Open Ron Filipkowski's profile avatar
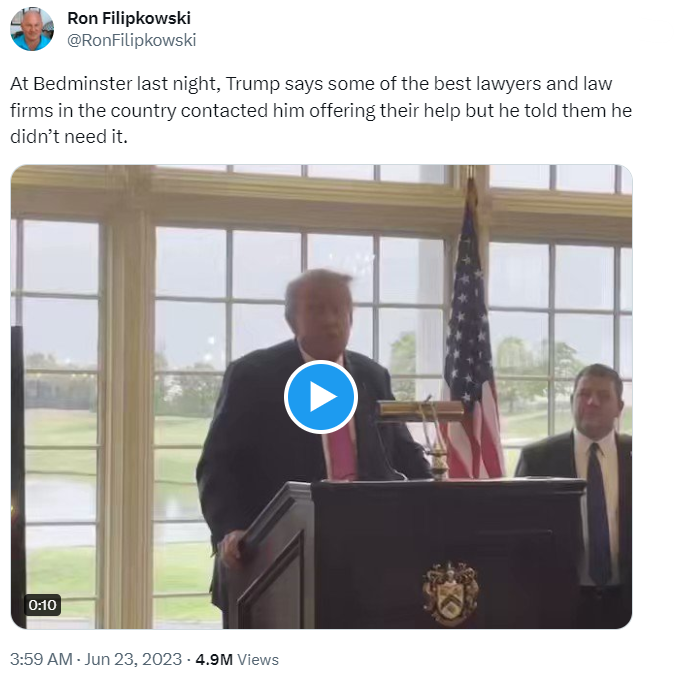 pyautogui.click(x=32, y=29)
